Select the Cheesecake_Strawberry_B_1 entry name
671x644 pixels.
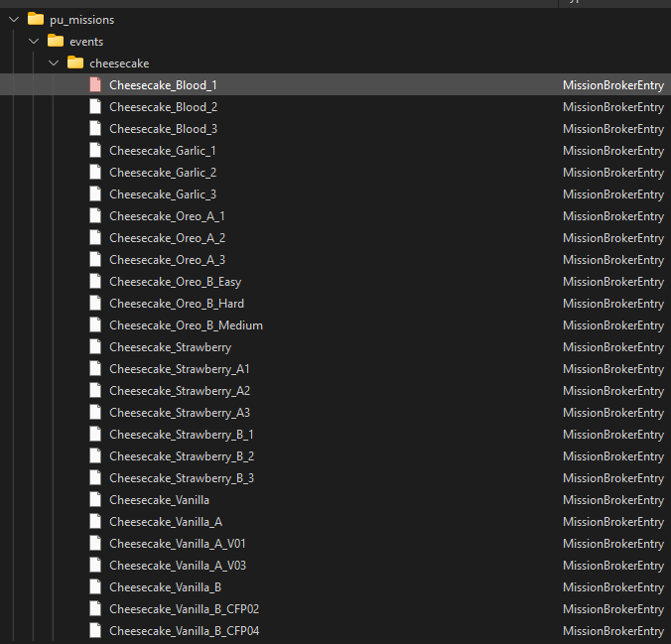click(182, 435)
